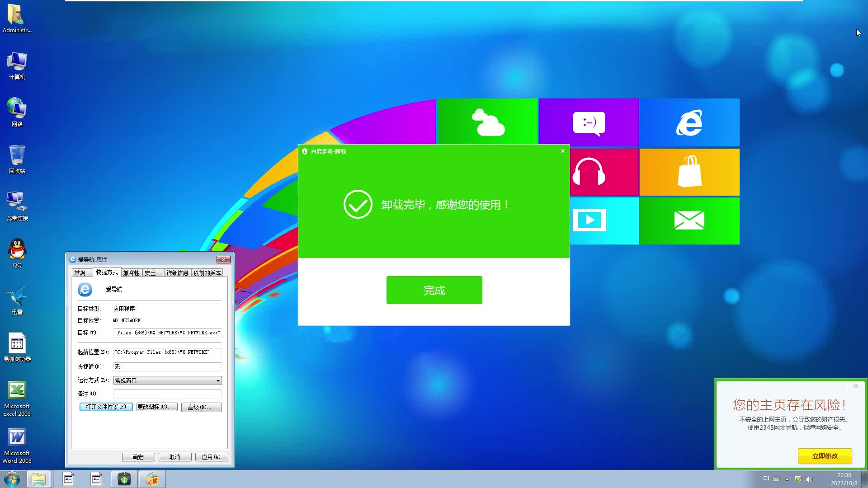Click the 爱导航 IE icon in properties
Viewport: 868px width, 488px height.
coord(85,289)
